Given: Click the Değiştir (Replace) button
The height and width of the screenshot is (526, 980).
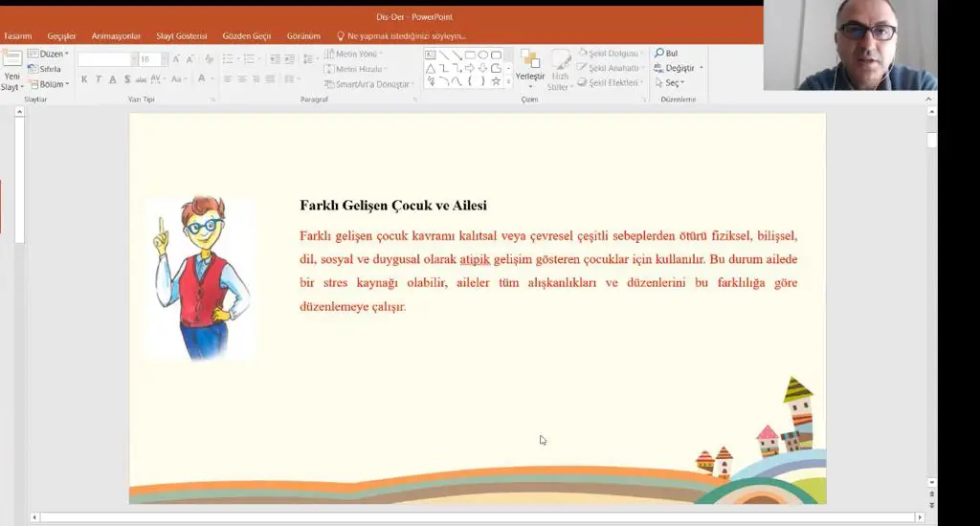Looking at the screenshot, I should pos(679,68).
